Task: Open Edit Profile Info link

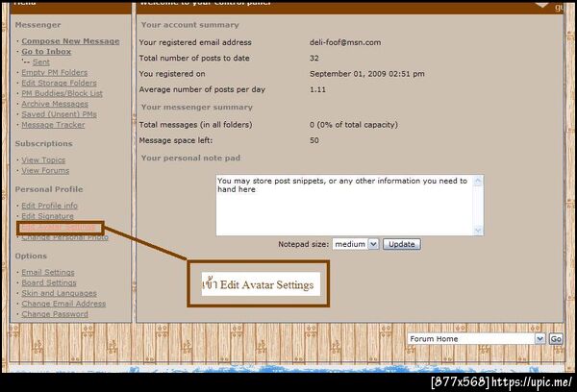Action: point(49,206)
